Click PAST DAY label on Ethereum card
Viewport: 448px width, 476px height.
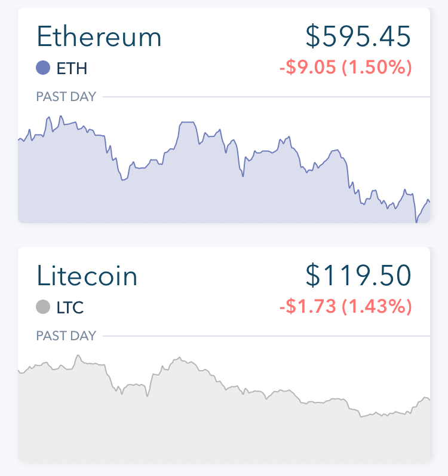tap(66, 96)
